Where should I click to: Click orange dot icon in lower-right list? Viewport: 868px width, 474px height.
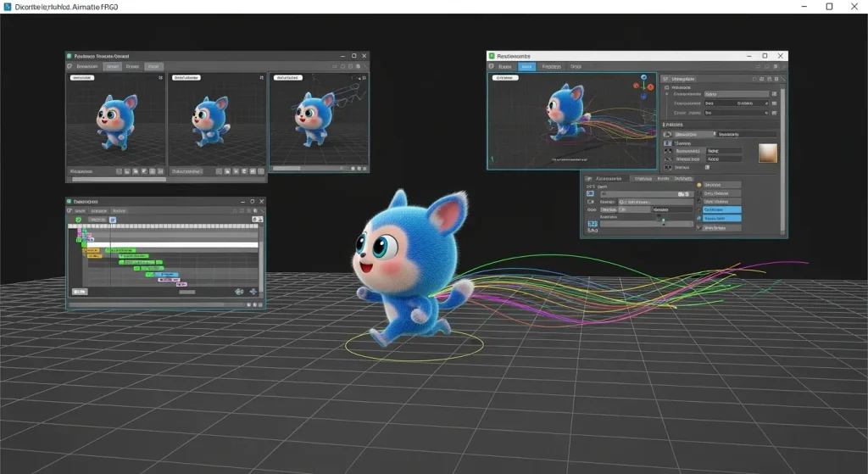pyautogui.click(x=699, y=184)
